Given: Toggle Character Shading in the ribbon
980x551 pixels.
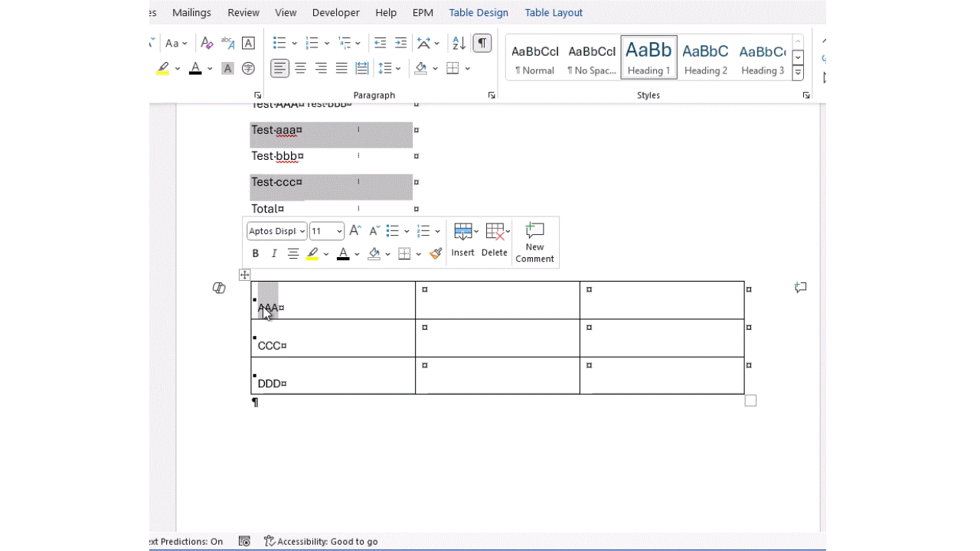Looking at the screenshot, I should tap(227, 68).
